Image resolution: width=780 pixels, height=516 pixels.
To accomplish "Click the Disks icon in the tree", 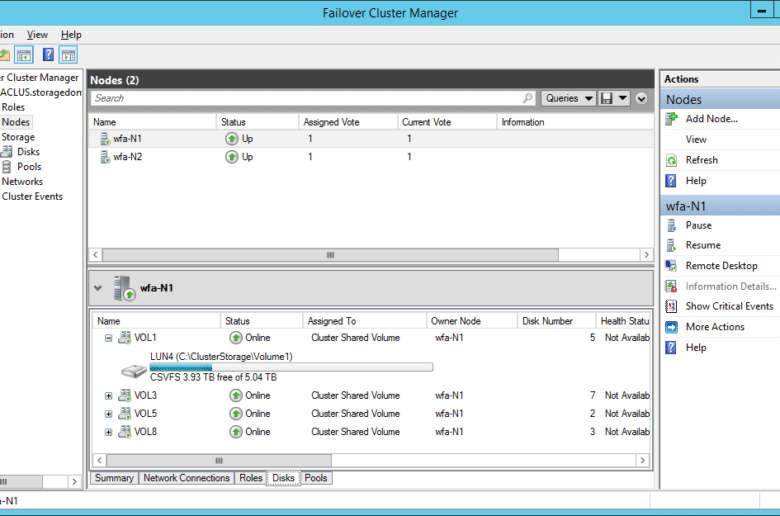I will point(6,152).
